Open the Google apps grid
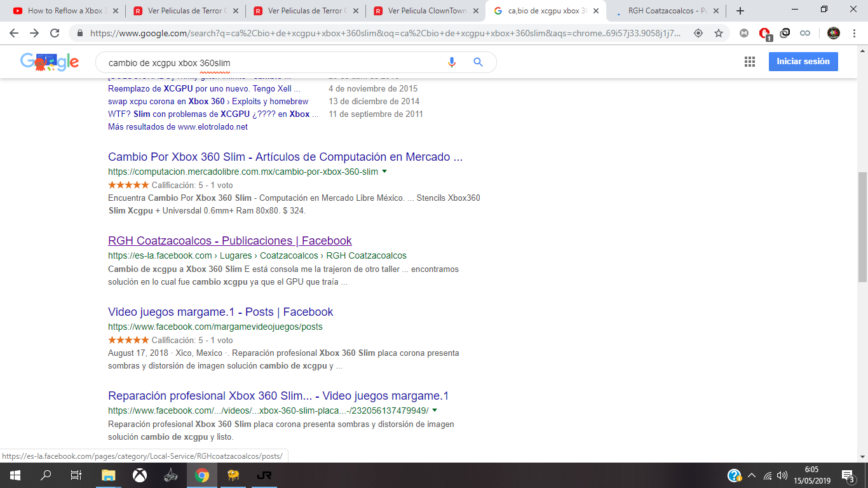 [750, 62]
